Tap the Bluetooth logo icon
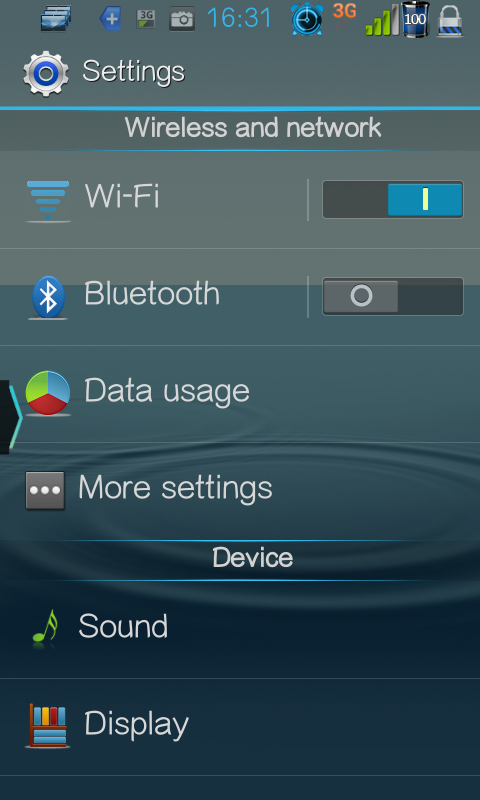The height and width of the screenshot is (800, 480). click(x=48, y=297)
